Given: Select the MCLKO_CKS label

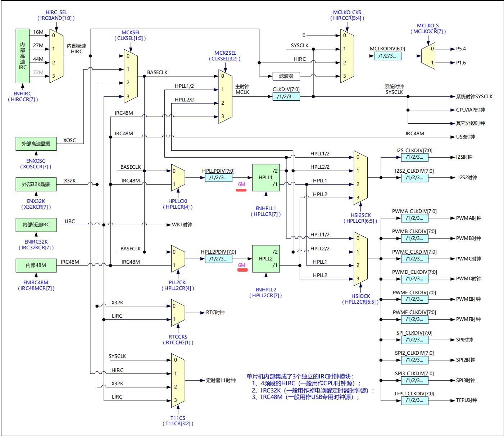Looking at the screenshot, I should [x=347, y=12].
